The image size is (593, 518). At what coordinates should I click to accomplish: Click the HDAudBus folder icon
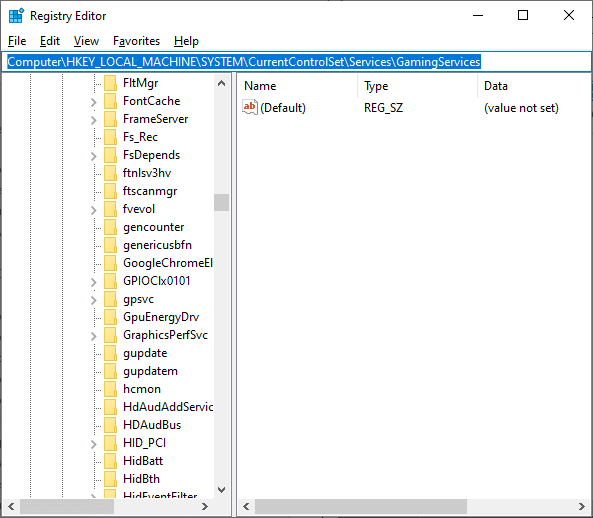click(110, 425)
